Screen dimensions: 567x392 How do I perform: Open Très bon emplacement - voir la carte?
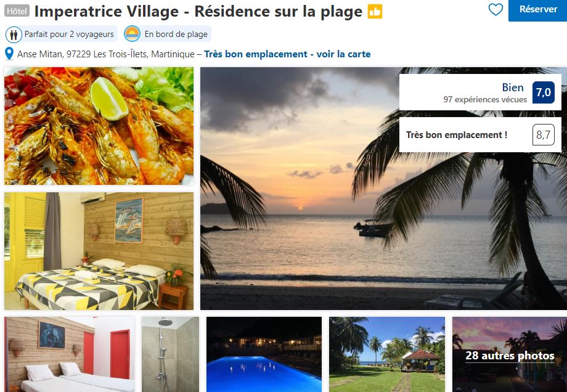pyautogui.click(x=287, y=54)
